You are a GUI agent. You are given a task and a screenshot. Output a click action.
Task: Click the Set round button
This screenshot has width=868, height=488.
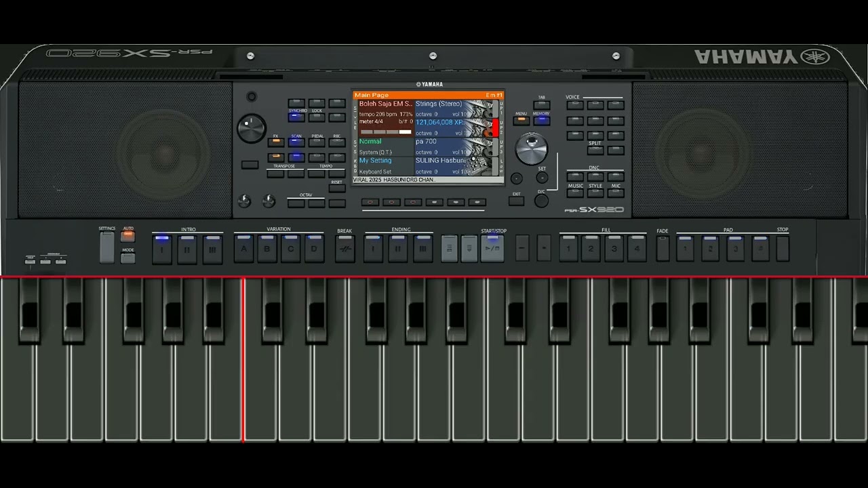542,178
